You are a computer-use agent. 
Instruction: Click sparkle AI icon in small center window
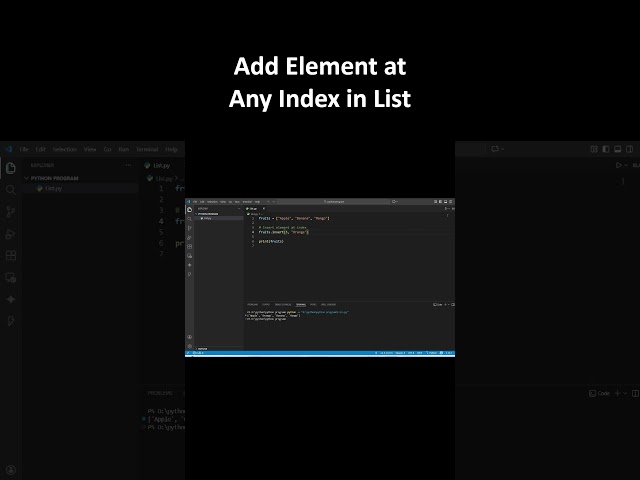tap(189, 265)
